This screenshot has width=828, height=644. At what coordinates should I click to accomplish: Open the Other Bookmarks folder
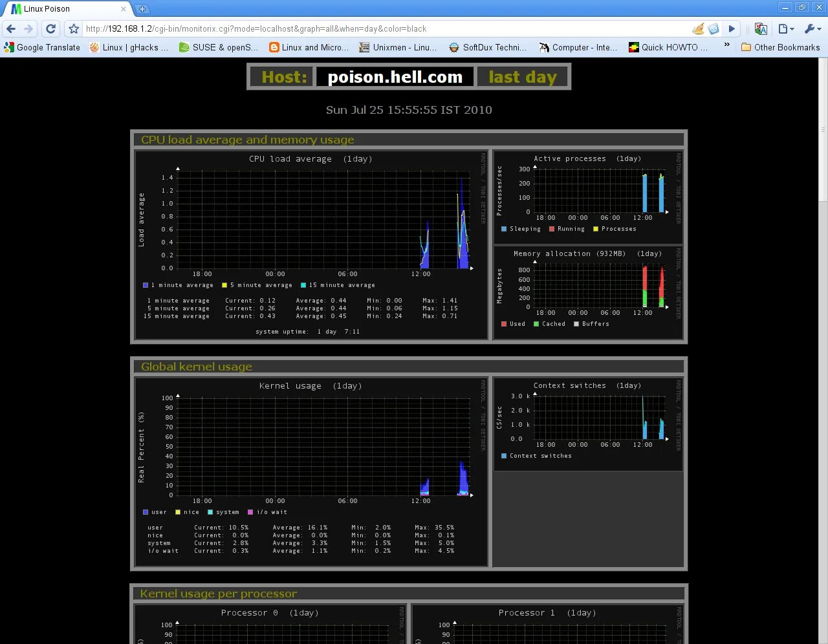tap(781, 47)
